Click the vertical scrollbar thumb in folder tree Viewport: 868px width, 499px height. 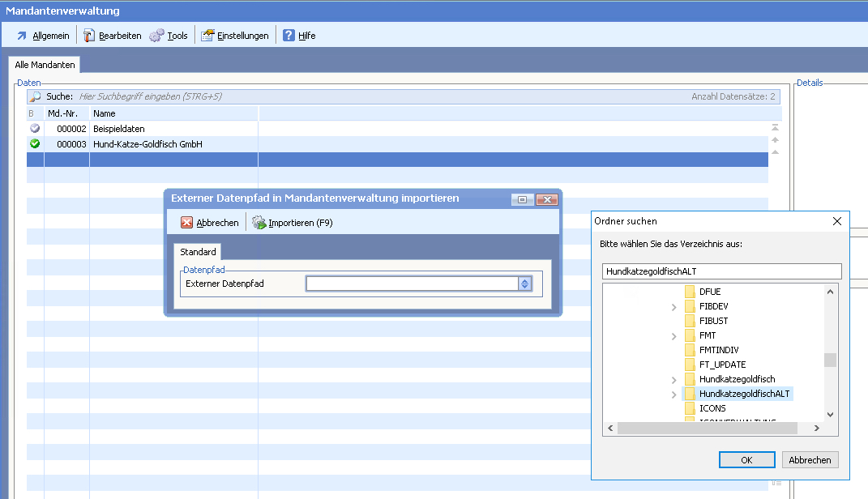(829, 360)
